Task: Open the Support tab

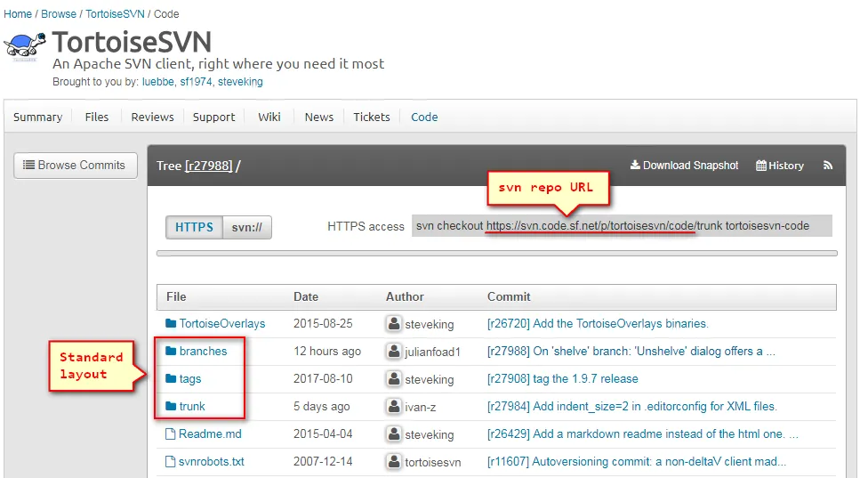Action: point(213,117)
